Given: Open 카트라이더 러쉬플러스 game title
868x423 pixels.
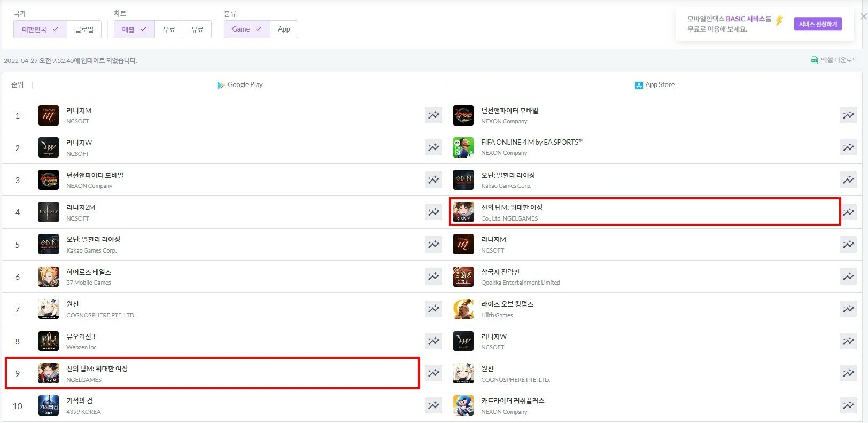Looking at the screenshot, I should (513, 401).
